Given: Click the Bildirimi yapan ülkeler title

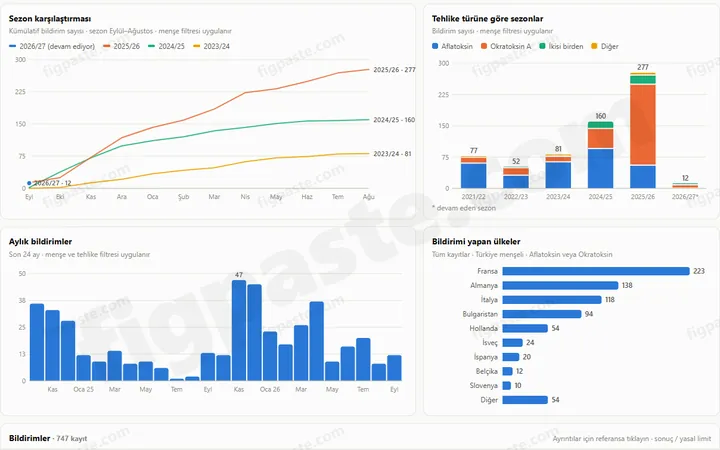Looking at the screenshot, I should pos(476,242).
